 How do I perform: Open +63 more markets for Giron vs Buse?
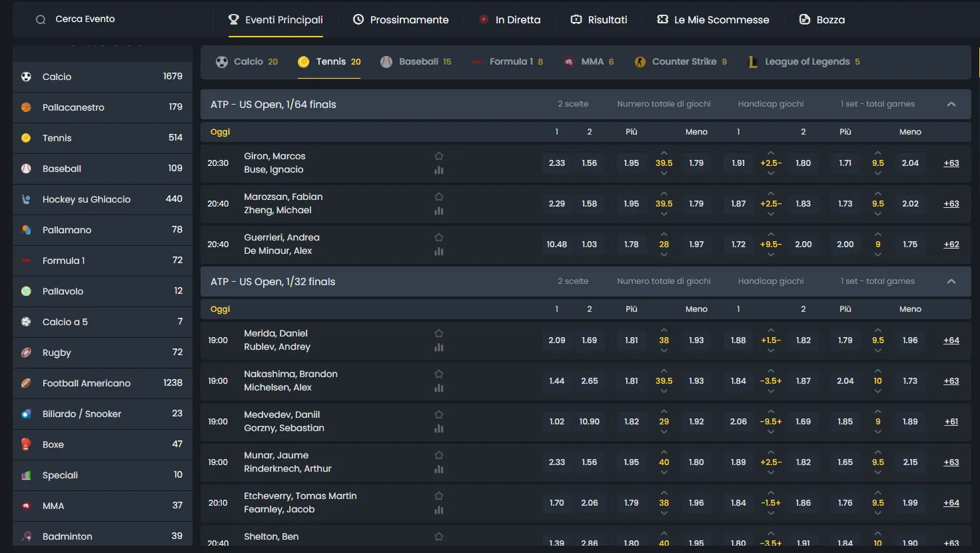(951, 163)
